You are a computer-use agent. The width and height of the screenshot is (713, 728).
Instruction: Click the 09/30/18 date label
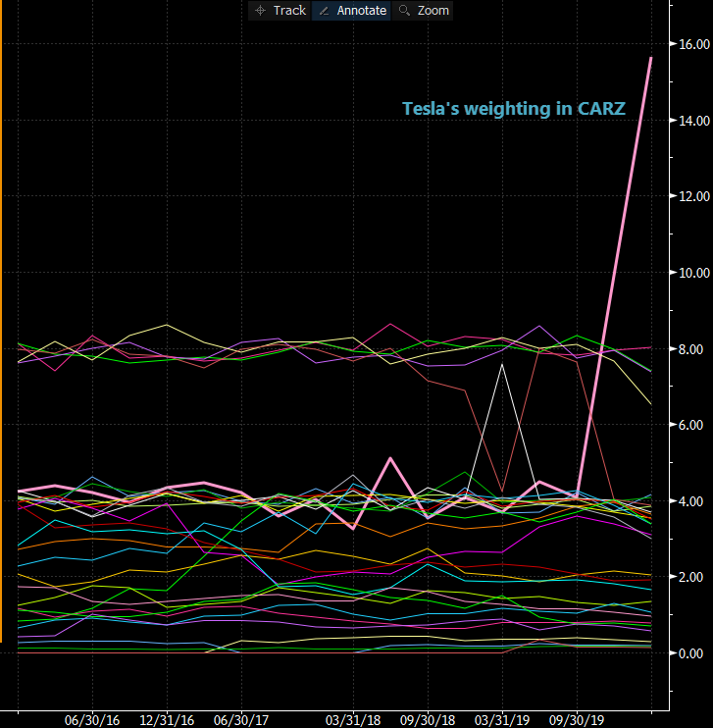coord(428,720)
